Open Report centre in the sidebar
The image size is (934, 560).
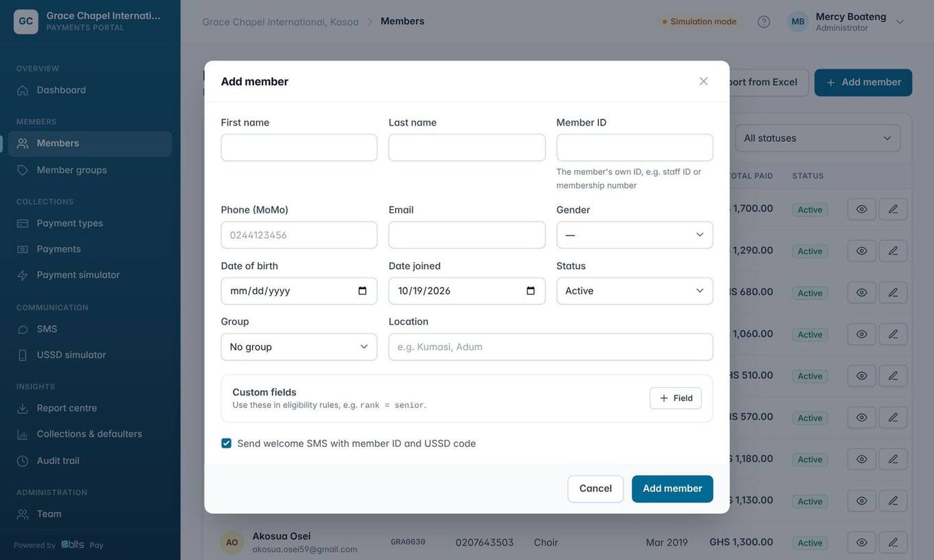90,408
